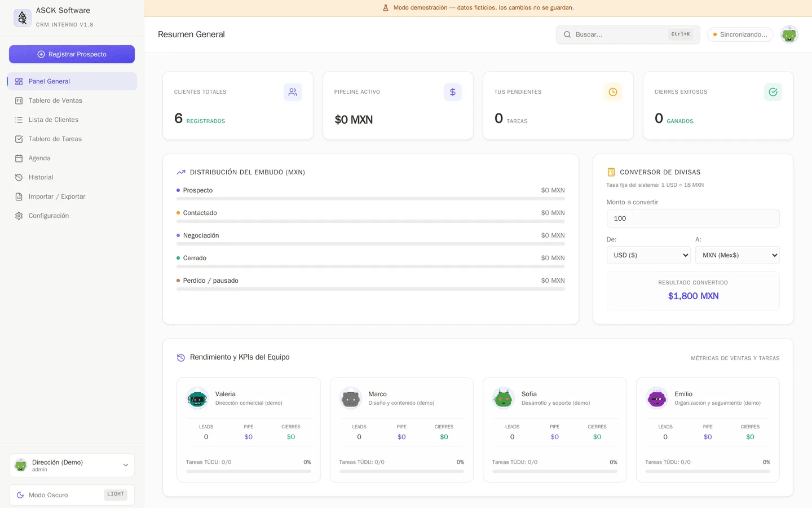Open the De: USD ($) currency dropdown
The width and height of the screenshot is (812, 508).
[648, 255]
